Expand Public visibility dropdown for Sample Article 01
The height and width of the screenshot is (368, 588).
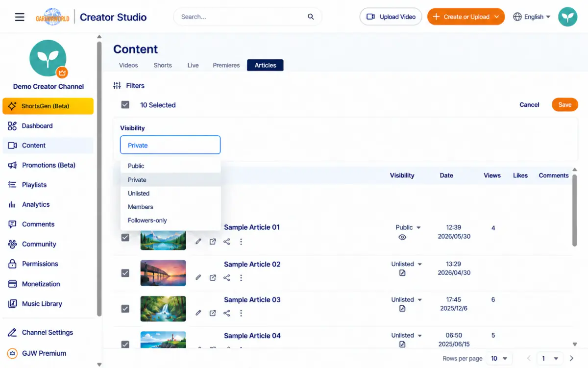coord(418,228)
